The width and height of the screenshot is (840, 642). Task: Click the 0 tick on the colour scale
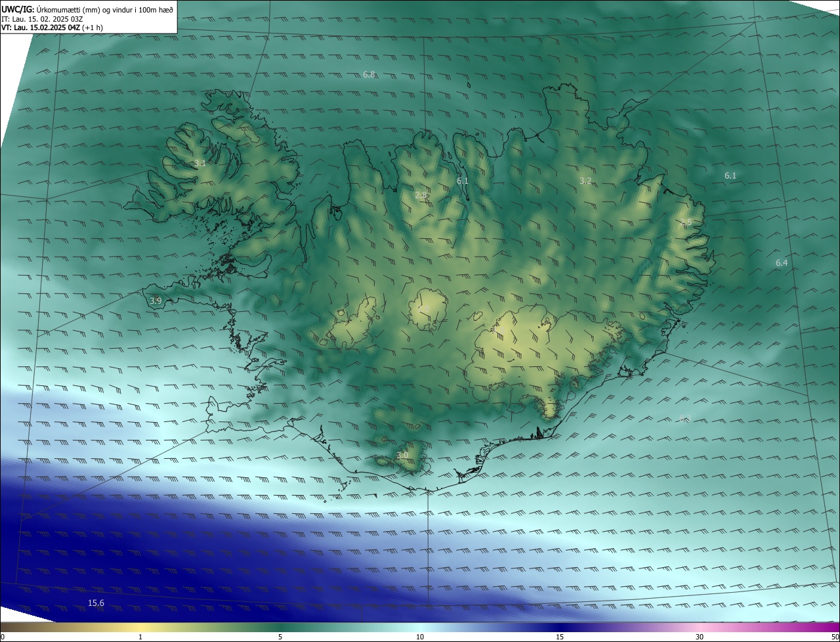[x=3, y=637]
